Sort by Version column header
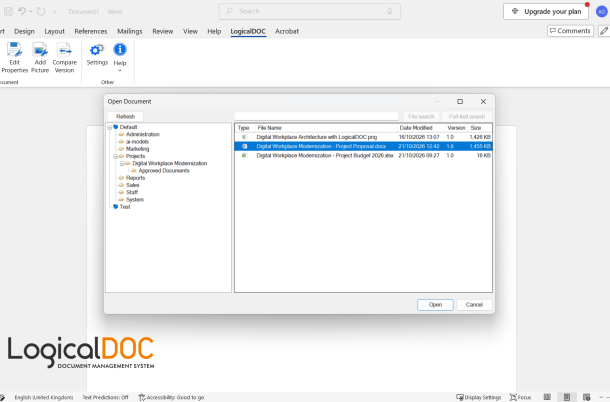Image resolution: width=610 pixels, height=402 pixels. tap(456, 128)
